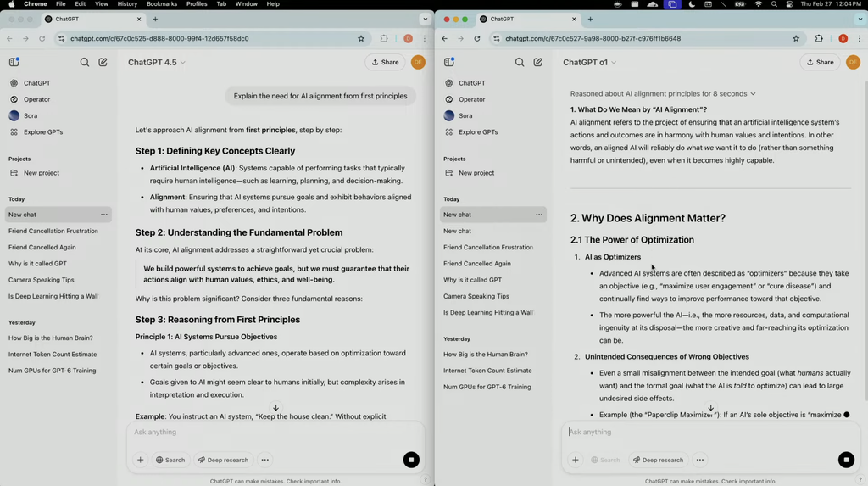The image size is (868, 486).
Task: Toggle Deep research in left message box
Action: click(223, 460)
